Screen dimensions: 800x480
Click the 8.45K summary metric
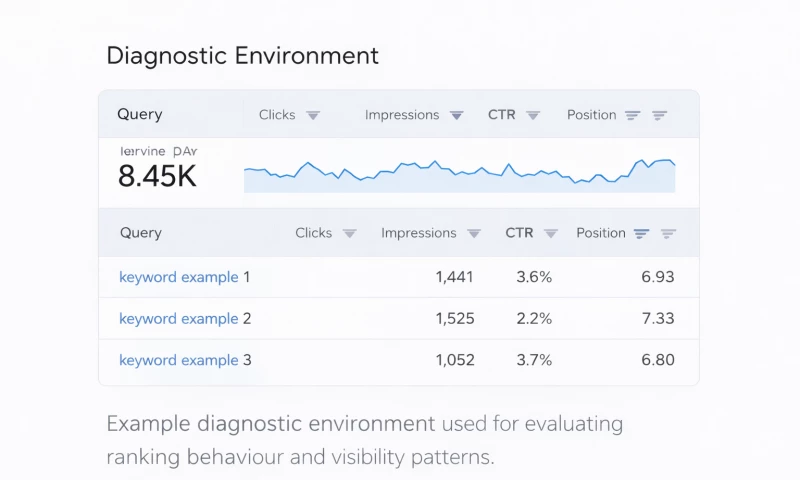[x=157, y=176]
